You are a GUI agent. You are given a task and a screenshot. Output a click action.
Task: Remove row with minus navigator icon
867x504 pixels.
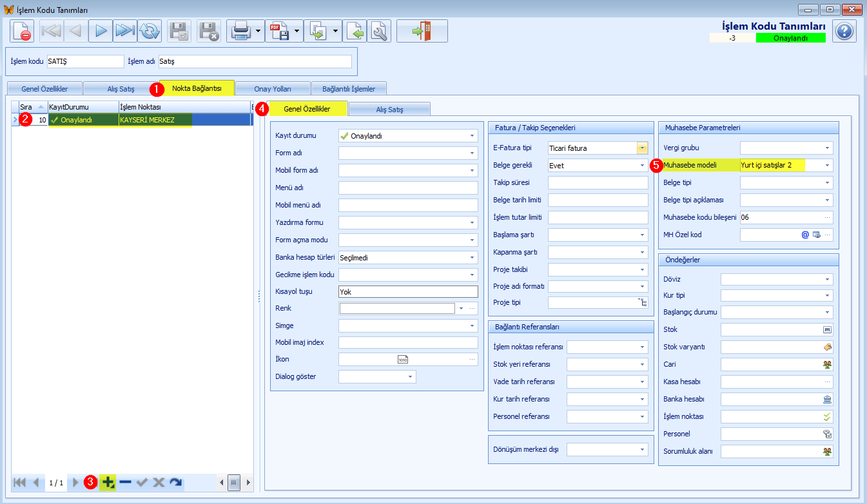[125, 482]
